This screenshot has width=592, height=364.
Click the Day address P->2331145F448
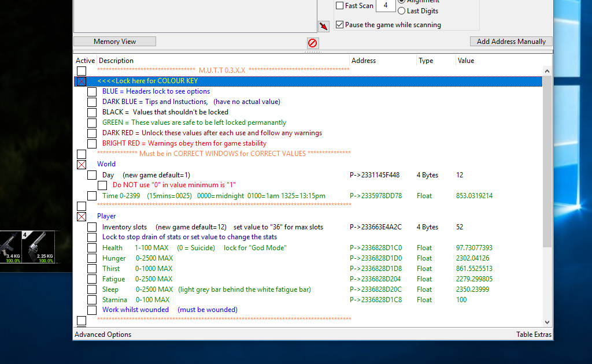pyautogui.click(x=375, y=175)
